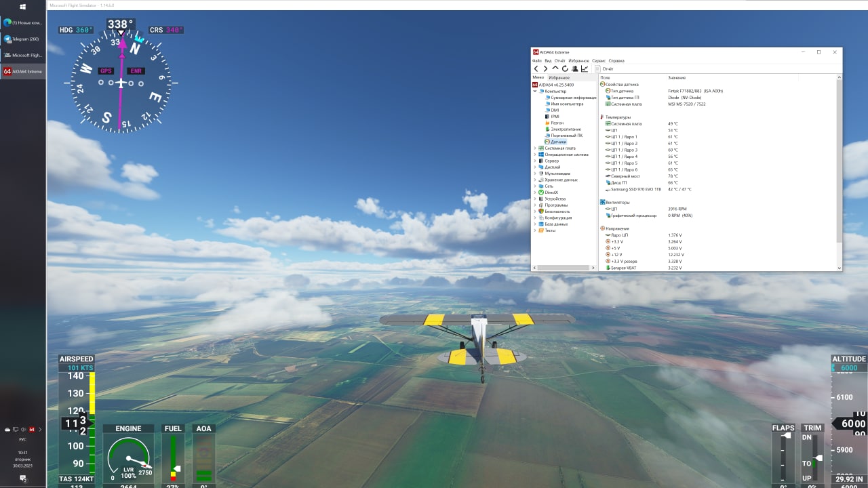Go back with the AIDA64 back arrow
The image size is (868, 488).
tap(536, 68)
